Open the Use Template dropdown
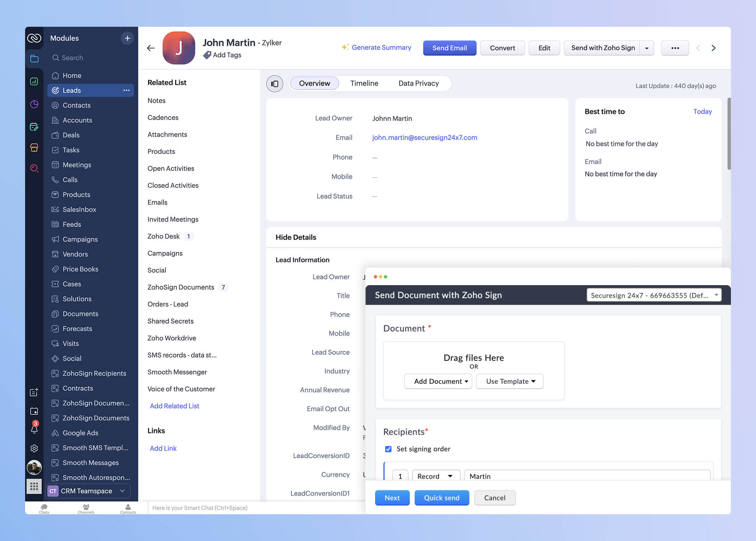756x541 pixels. (510, 381)
